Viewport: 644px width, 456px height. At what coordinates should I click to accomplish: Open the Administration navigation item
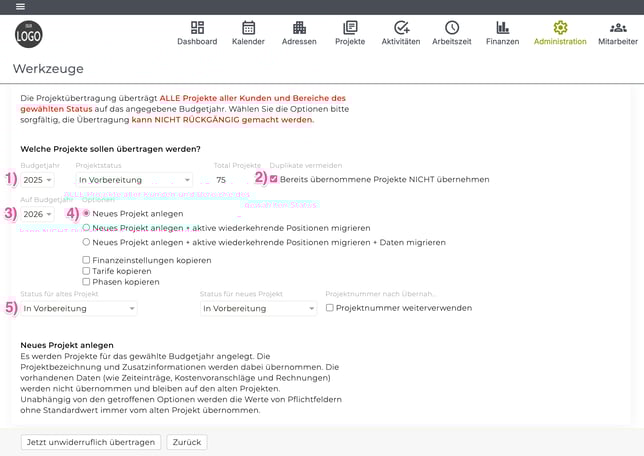[560, 33]
